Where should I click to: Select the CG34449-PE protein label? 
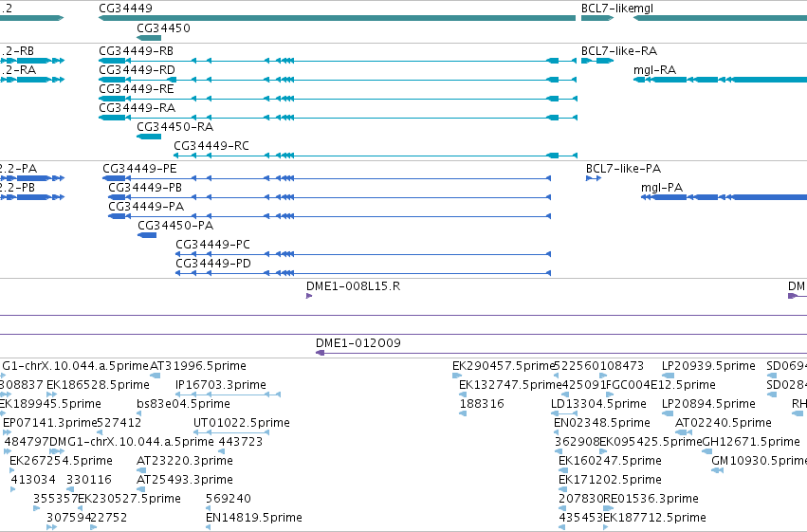(139, 169)
